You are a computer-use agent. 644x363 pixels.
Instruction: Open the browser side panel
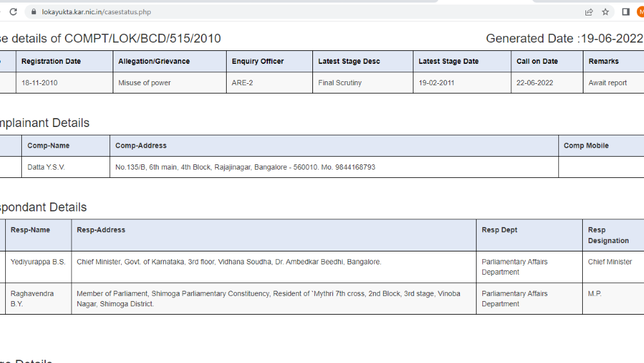pos(625,12)
